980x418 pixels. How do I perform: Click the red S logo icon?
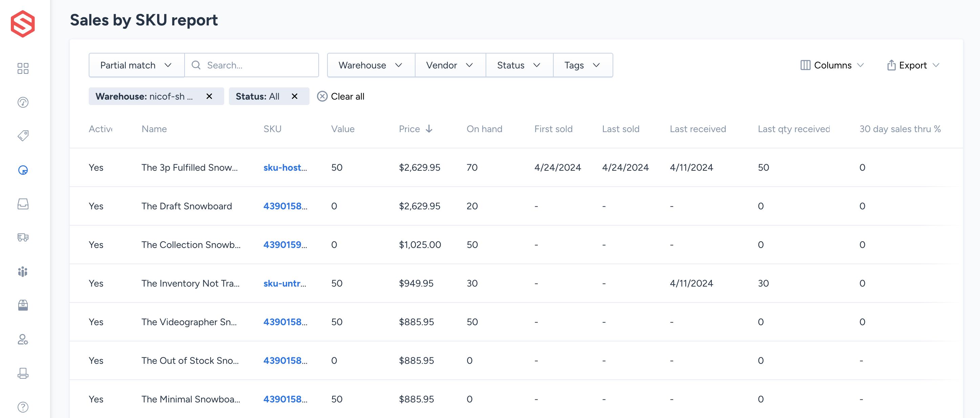point(23,24)
